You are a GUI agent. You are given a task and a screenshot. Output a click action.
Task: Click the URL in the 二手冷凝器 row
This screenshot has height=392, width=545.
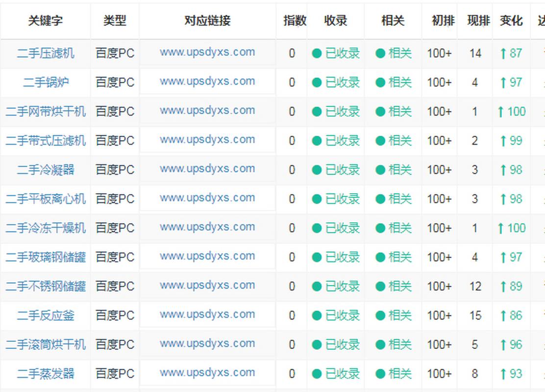[207, 169]
